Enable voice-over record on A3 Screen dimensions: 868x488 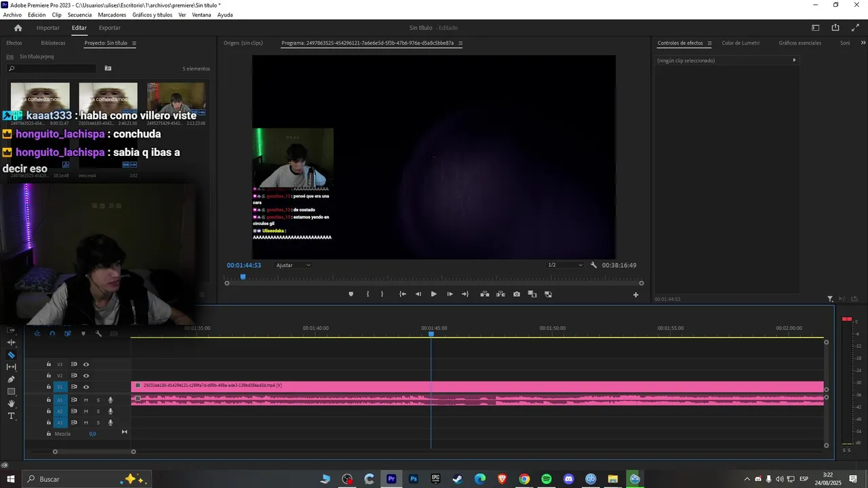pos(111,422)
